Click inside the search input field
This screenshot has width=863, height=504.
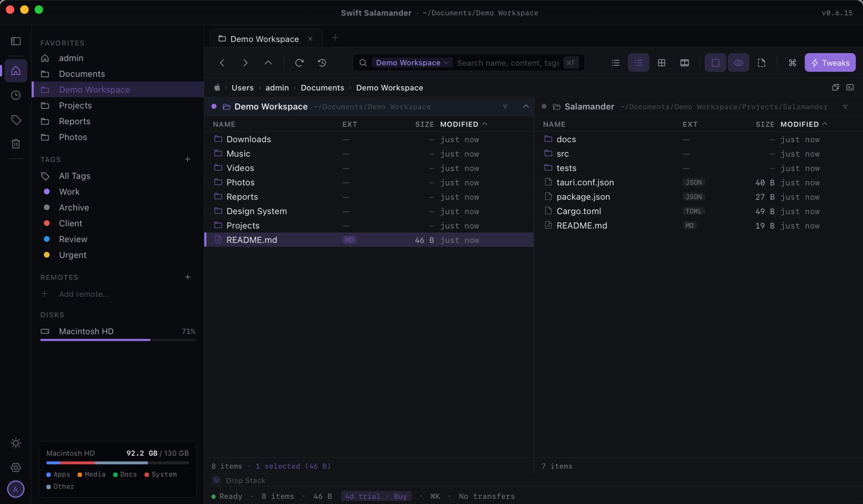click(x=509, y=63)
